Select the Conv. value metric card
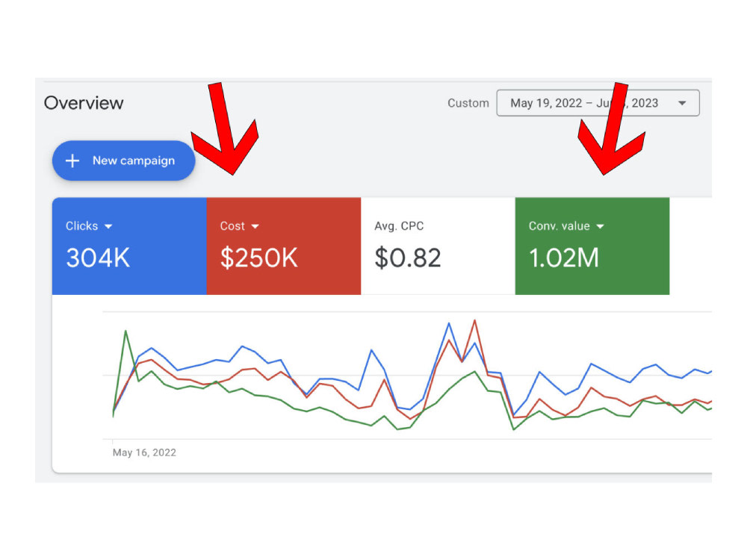 (592, 246)
